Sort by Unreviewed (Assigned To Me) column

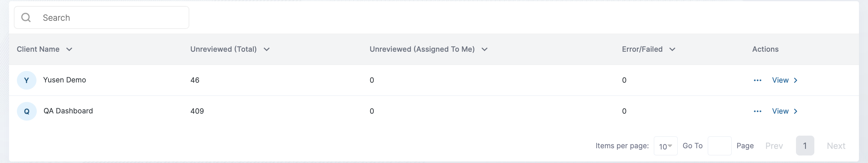(484, 49)
